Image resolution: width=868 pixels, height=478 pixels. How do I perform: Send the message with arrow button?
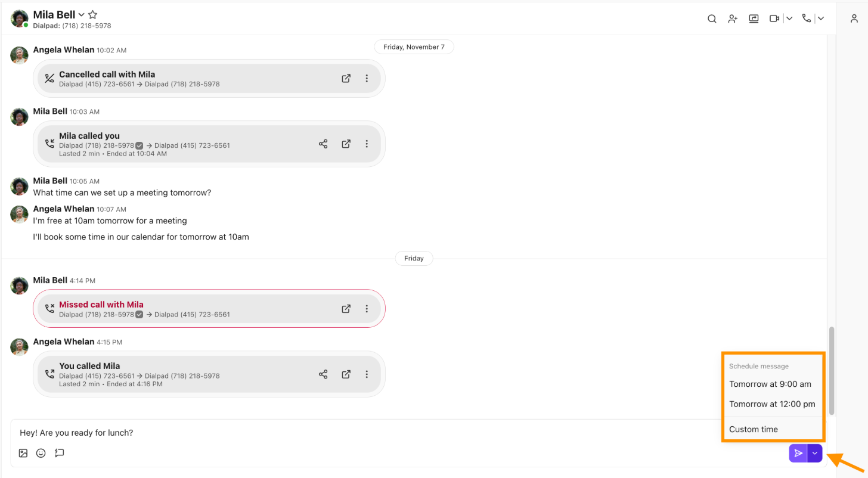tap(798, 454)
